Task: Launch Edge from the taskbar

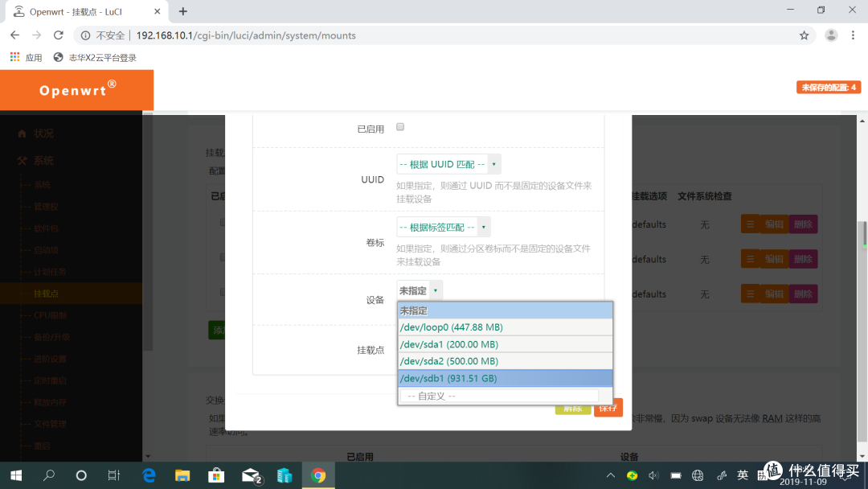Action: pyautogui.click(x=149, y=475)
